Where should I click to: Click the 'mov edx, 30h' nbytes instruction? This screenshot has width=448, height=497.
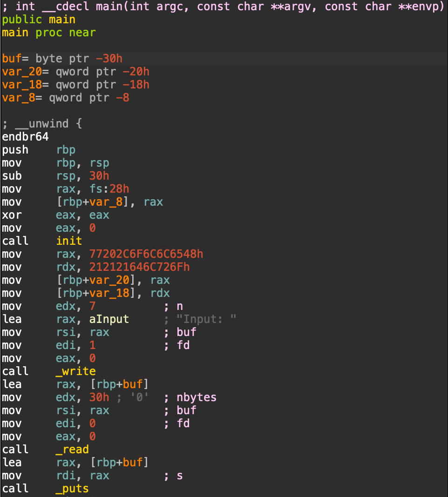click(55, 397)
